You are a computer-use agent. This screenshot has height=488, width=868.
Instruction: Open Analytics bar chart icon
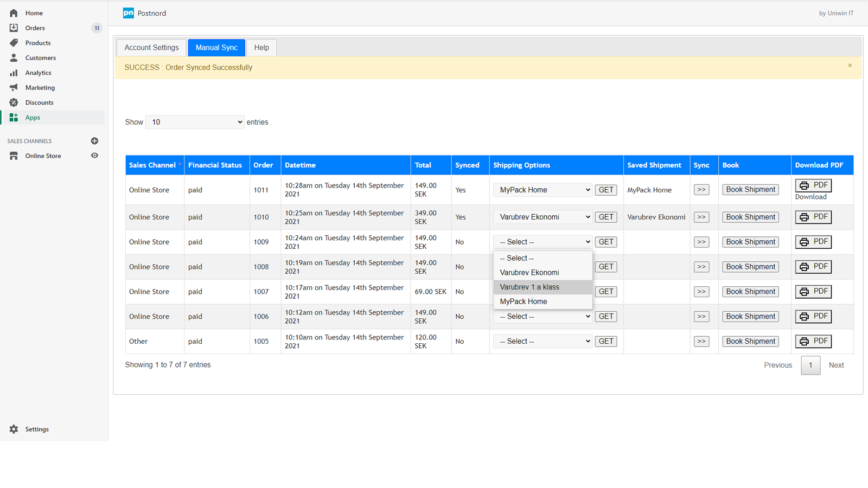(x=14, y=73)
